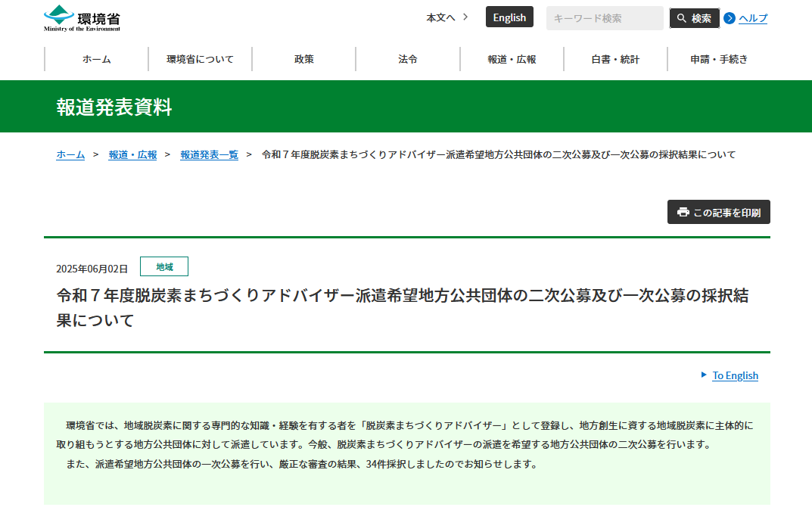Select 申請・手続き in the navigation bar
The width and height of the screenshot is (812, 532).
tap(718, 58)
